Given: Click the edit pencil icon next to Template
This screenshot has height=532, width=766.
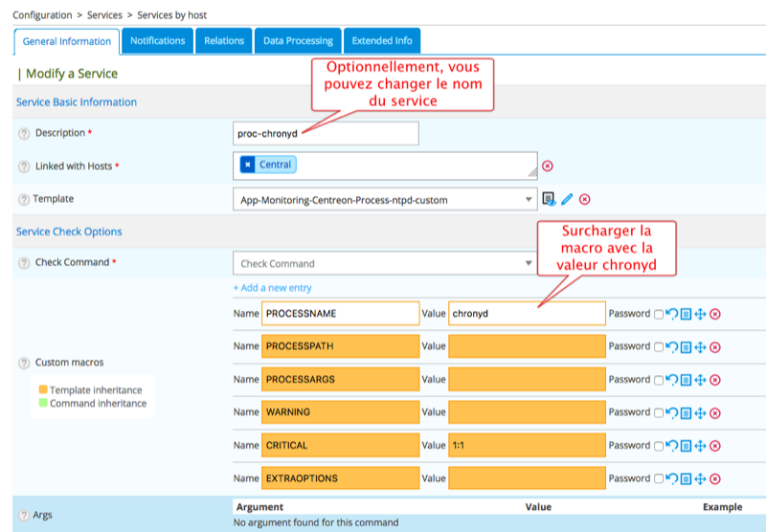Looking at the screenshot, I should [567, 199].
